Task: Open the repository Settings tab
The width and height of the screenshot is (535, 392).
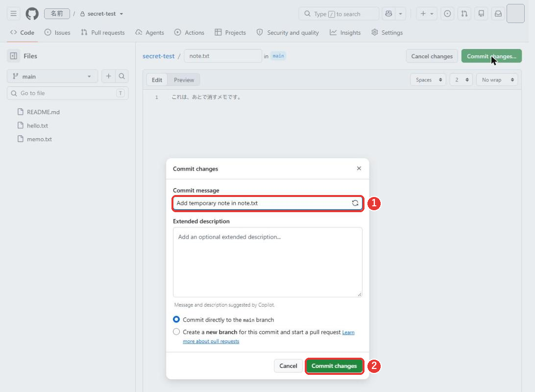Action: (387, 32)
